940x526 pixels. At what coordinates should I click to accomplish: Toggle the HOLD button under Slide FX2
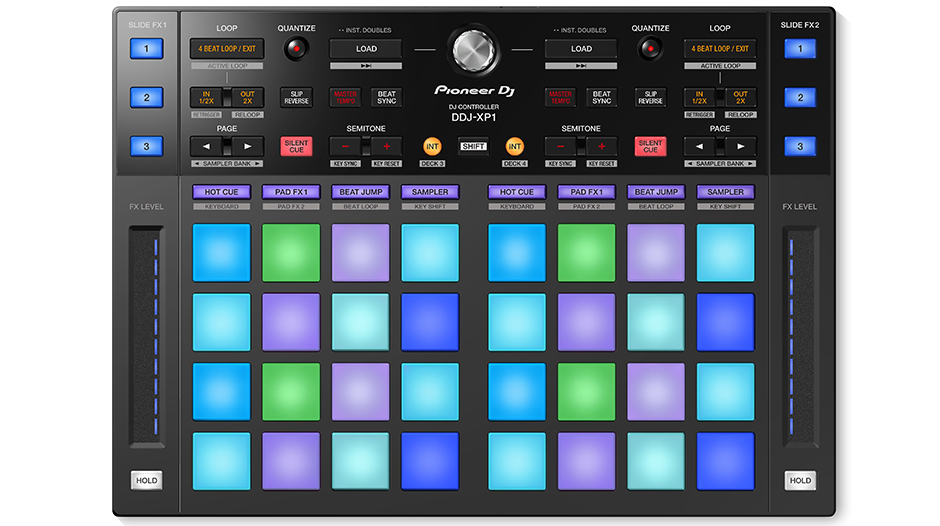[800, 480]
